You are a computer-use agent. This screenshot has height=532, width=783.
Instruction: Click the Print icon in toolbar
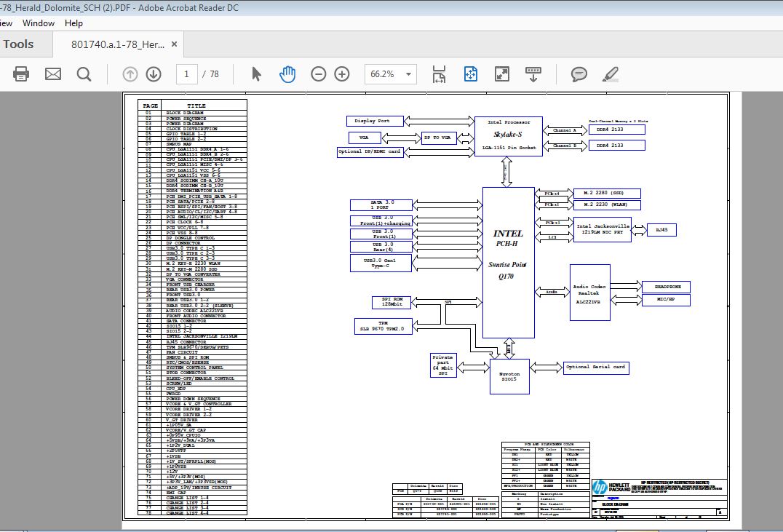point(21,74)
